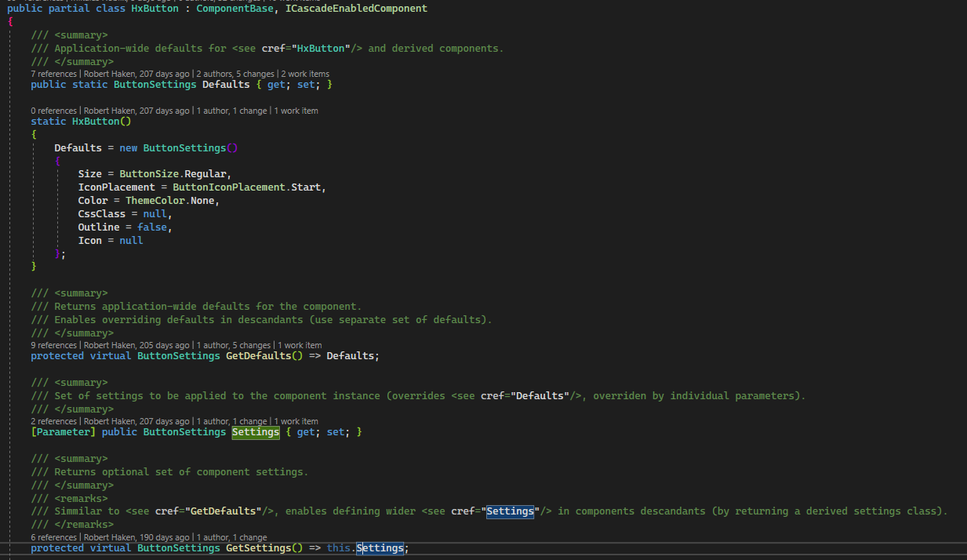Click "new" keyword before ButtonSettings()
The image size is (967, 560).
128,147
